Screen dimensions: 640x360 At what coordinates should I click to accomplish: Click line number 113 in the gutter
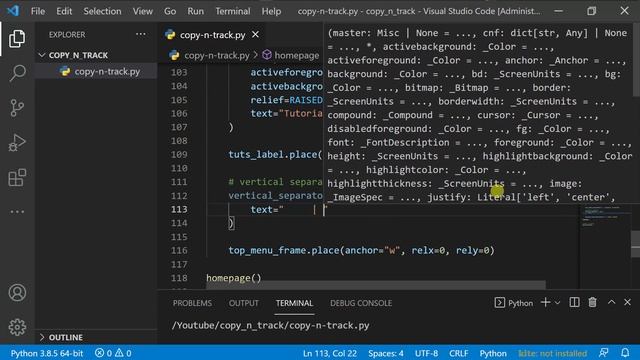pyautogui.click(x=179, y=209)
